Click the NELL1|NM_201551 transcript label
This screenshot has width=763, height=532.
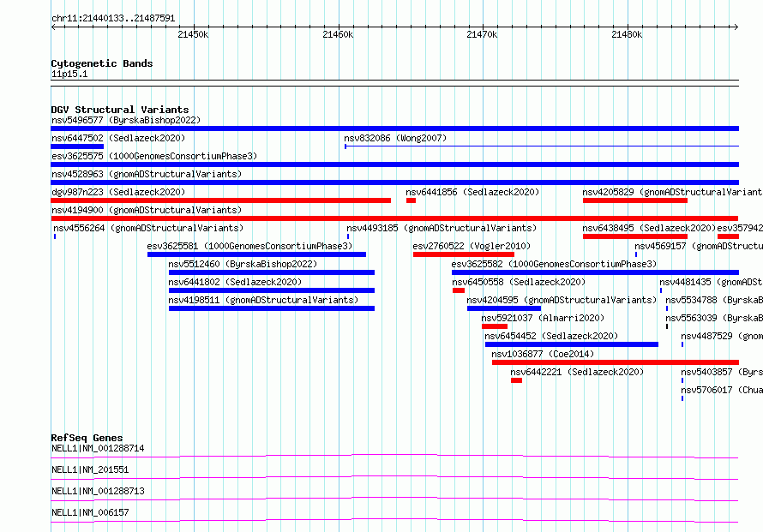tap(90, 469)
